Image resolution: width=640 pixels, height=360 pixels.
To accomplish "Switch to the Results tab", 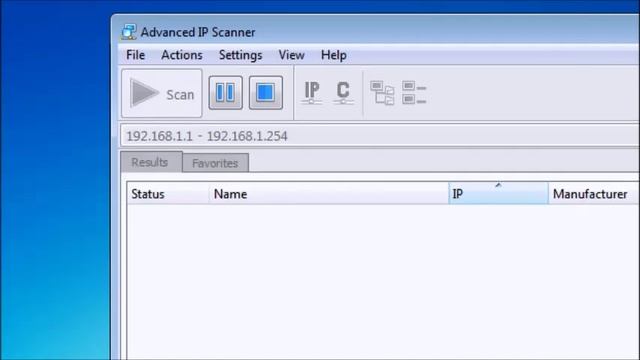I will (151, 162).
